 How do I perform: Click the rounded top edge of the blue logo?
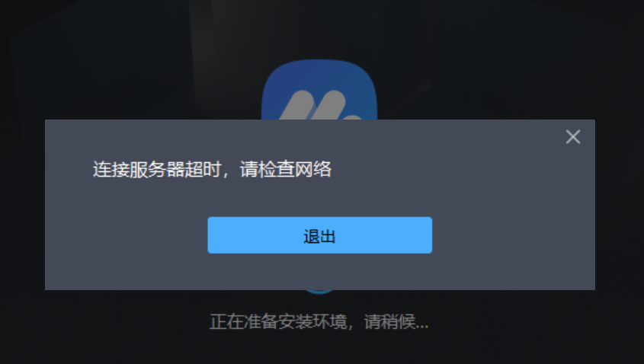pos(319,62)
